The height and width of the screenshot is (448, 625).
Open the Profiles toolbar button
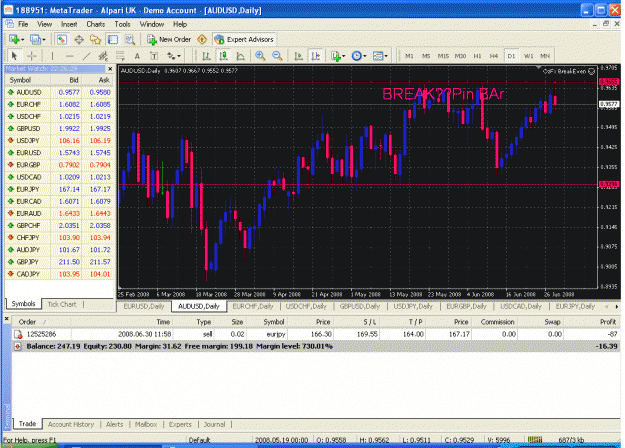point(37,39)
